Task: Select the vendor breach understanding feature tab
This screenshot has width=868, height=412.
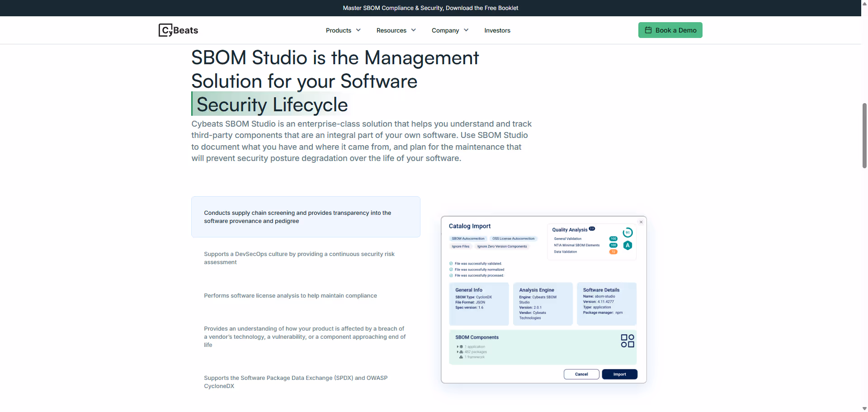Action: point(306,336)
